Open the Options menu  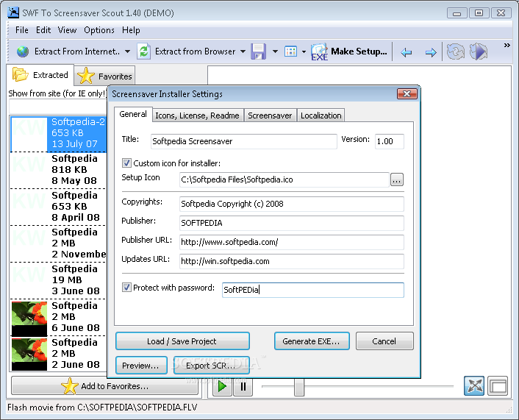(x=99, y=30)
